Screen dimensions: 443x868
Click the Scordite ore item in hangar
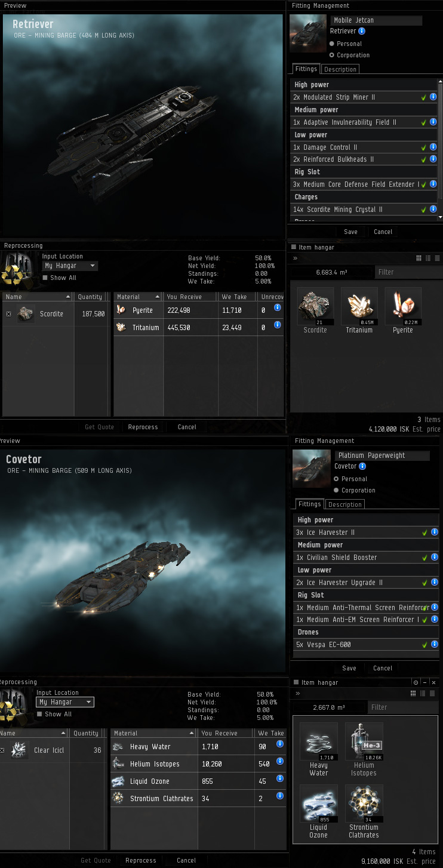[315, 310]
